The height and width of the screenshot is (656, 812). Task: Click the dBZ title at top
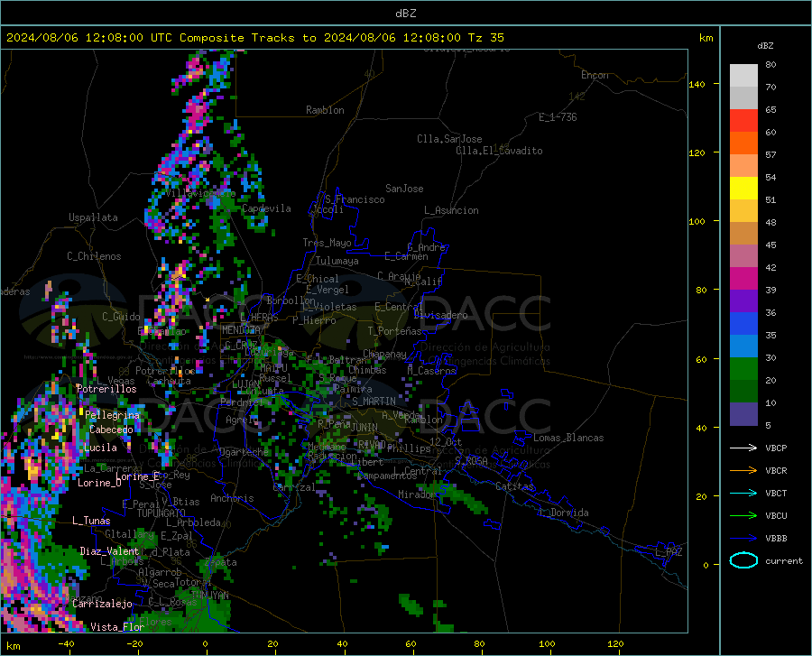(x=405, y=14)
